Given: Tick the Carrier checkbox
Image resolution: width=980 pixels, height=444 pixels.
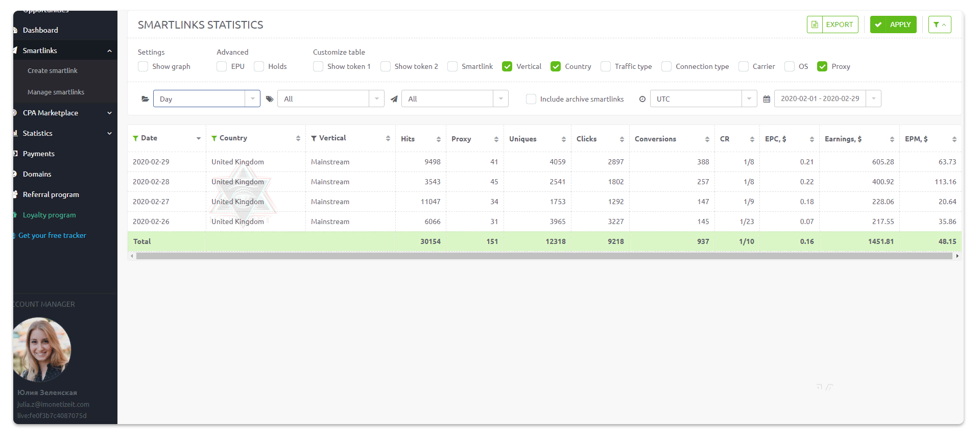Looking at the screenshot, I should (744, 66).
